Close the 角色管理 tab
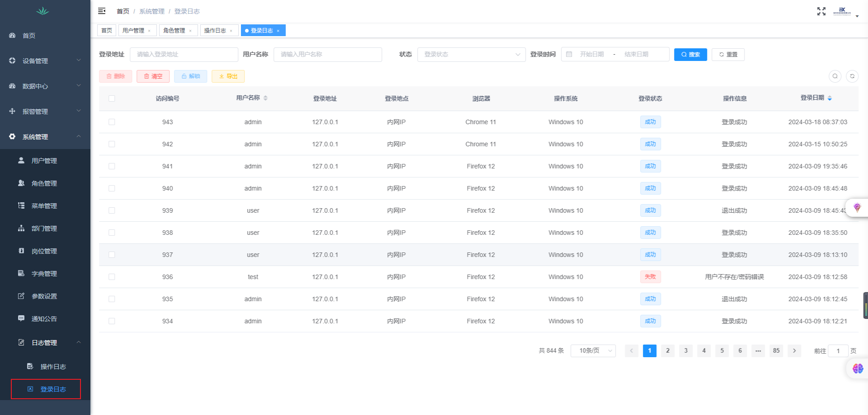 tap(190, 31)
